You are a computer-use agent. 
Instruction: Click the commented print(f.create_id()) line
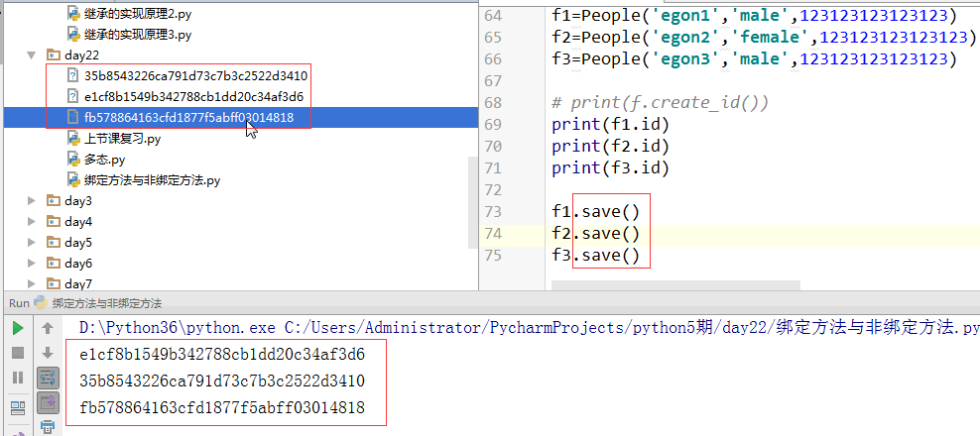point(660,103)
